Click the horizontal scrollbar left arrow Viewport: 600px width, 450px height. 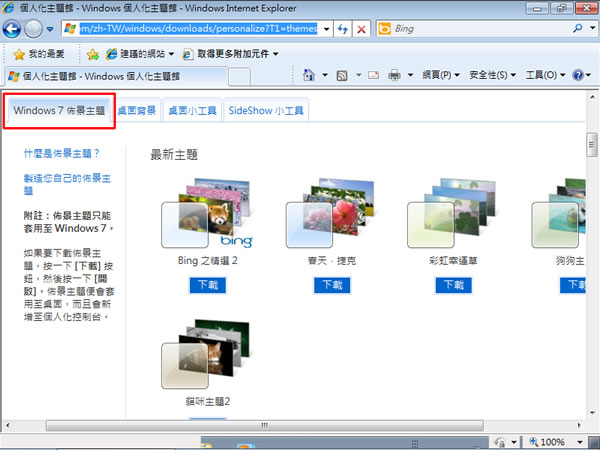coord(7,425)
